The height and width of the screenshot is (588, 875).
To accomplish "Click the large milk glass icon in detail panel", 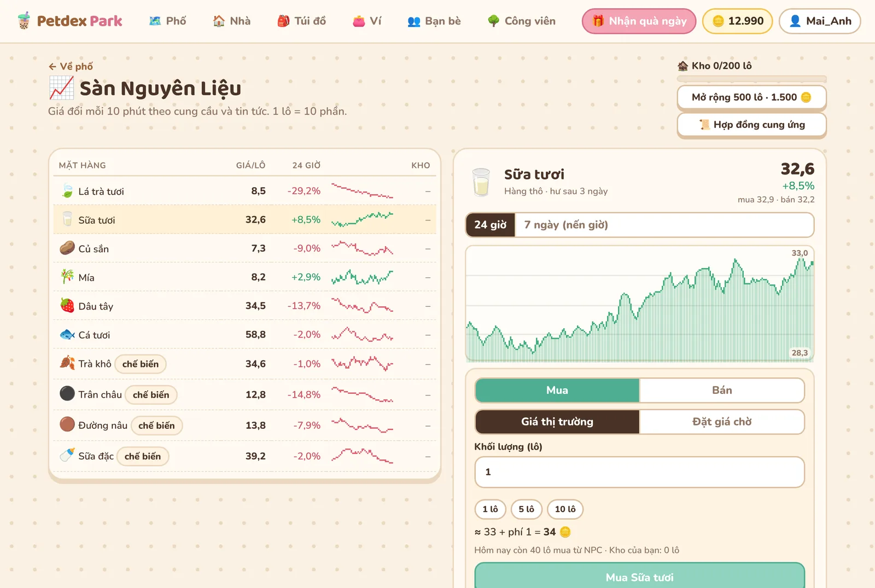I will coord(481,182).
